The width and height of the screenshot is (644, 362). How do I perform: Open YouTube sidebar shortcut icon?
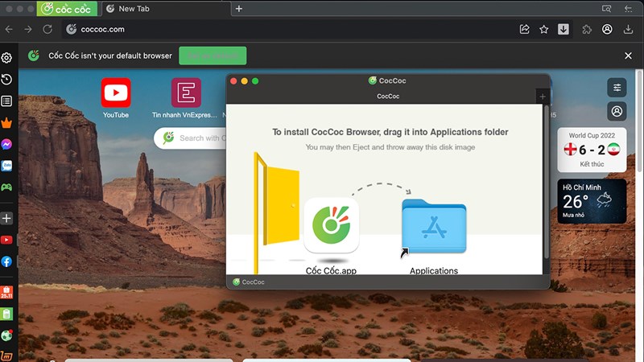pos(6,240)
